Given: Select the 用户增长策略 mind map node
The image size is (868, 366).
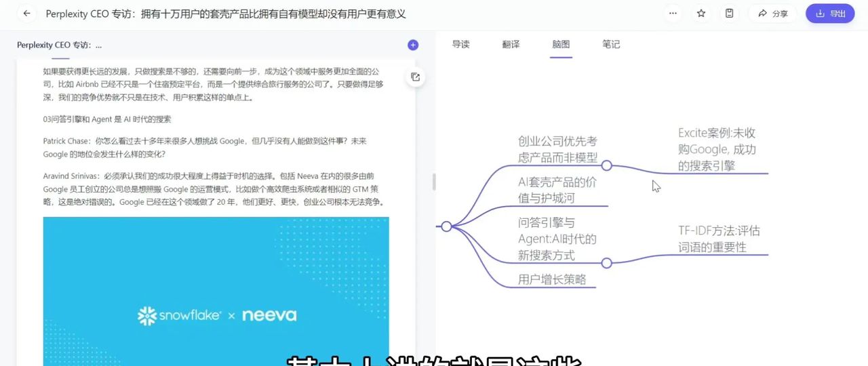Looking at the screenshot, I should tap(552, 279).
